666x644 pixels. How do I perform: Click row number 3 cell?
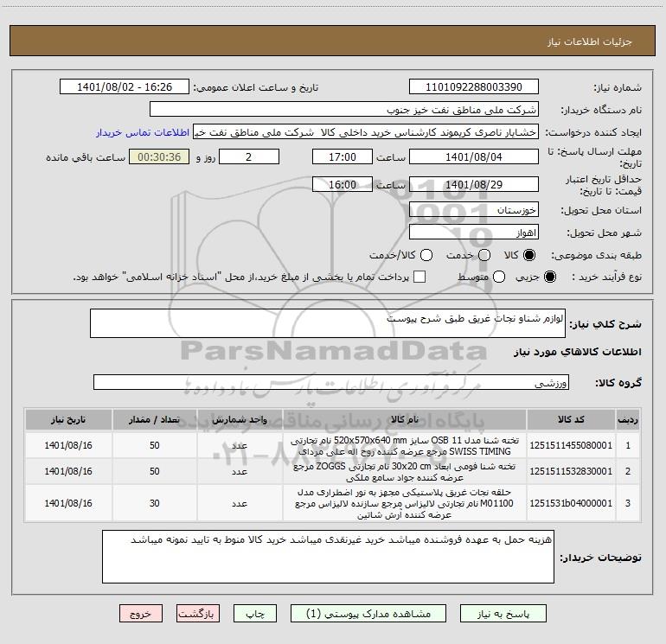point(628,503)
